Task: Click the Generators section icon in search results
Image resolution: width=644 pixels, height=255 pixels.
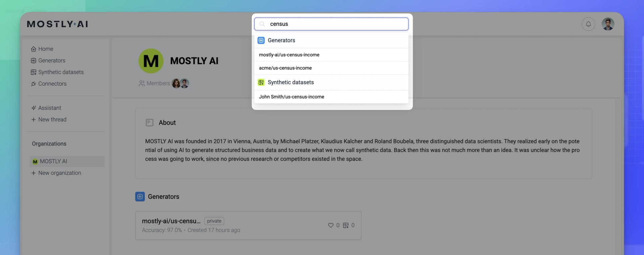Action: point(261,40)
